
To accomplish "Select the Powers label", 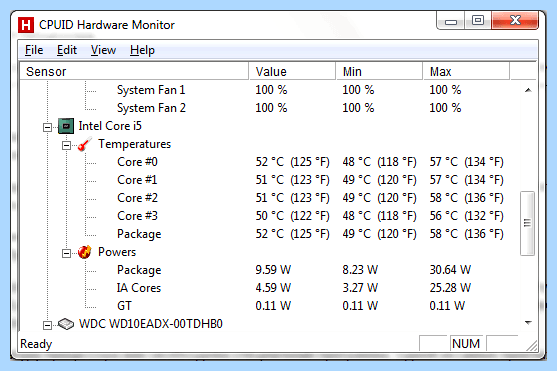I will point(117,252).
